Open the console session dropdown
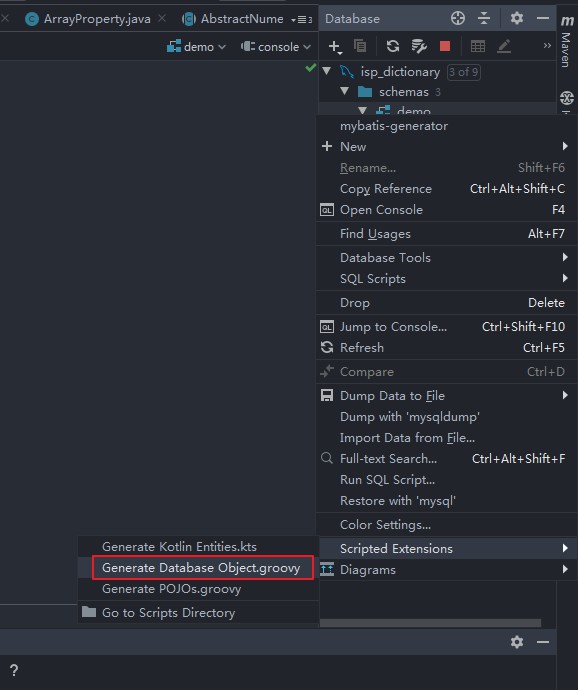 276,47
